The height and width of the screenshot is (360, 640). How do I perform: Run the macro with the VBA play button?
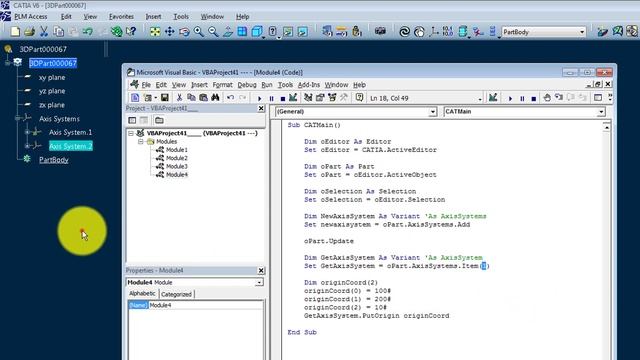click(x=259, y=98)
